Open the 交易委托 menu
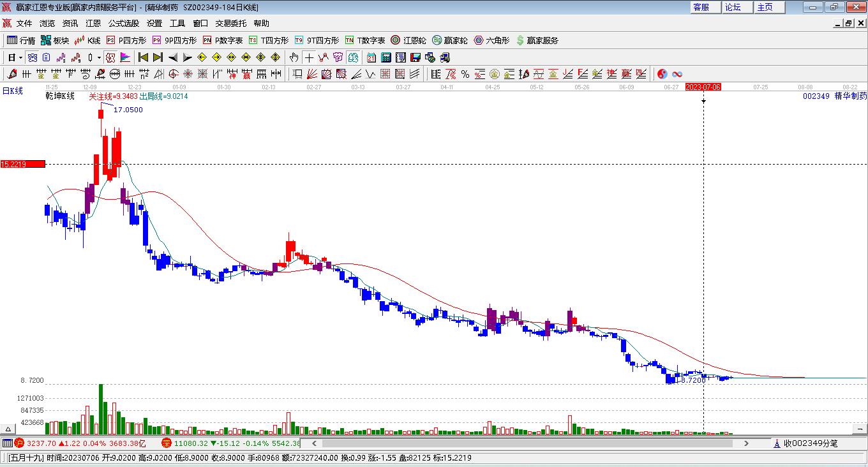 click(x=230, y=24)
